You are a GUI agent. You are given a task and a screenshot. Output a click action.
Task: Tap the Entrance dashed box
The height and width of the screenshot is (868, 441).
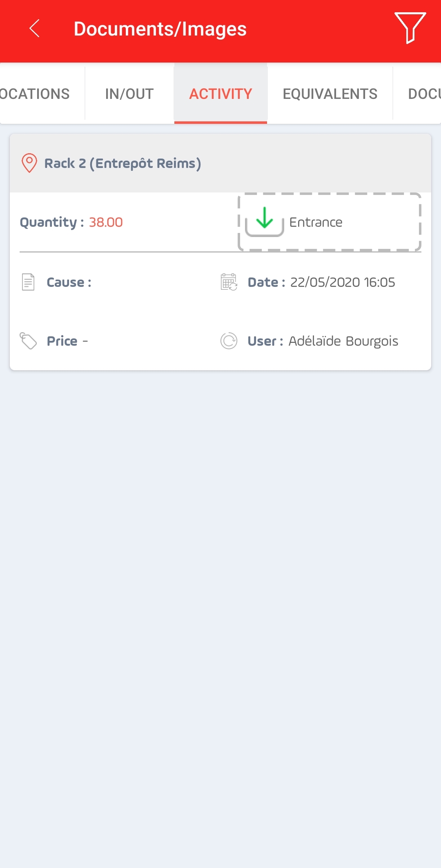coord(330,222)
